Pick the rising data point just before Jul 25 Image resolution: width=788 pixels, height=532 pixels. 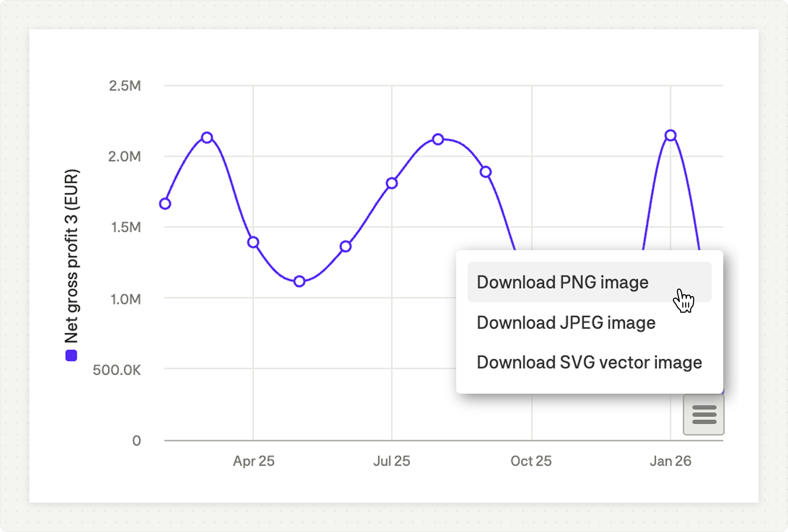tap(346, 247)
